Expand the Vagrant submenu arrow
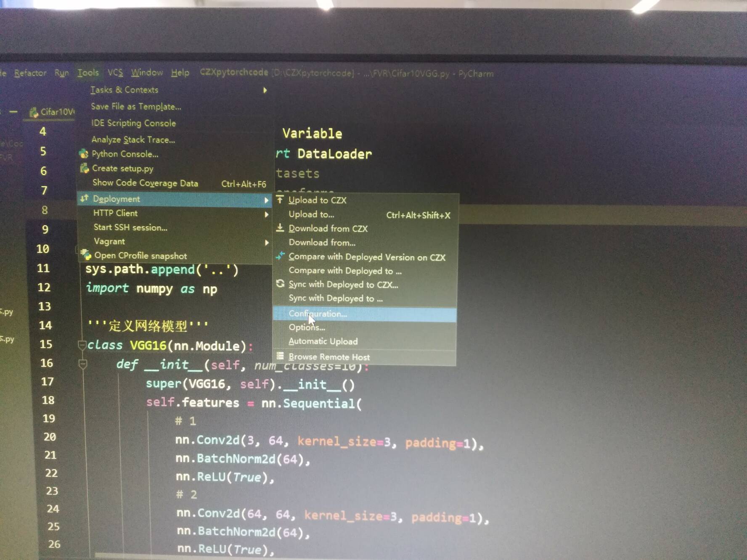 [267, 243]
